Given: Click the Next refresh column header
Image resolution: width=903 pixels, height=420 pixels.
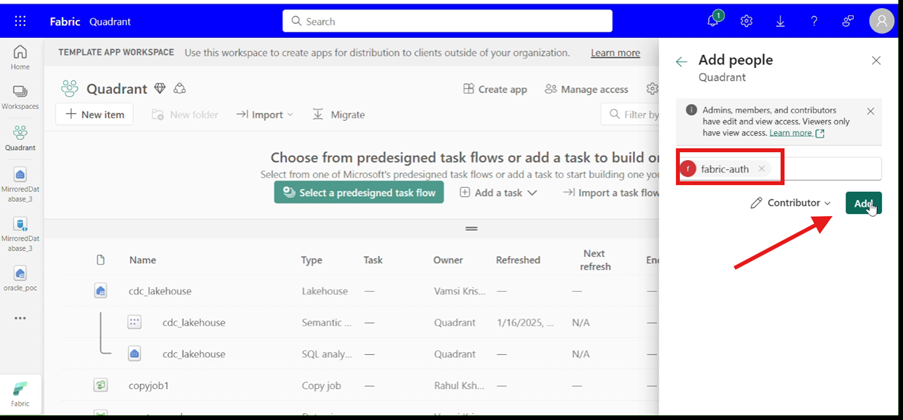Looking at the screenshot, I should tap(595, 260).
